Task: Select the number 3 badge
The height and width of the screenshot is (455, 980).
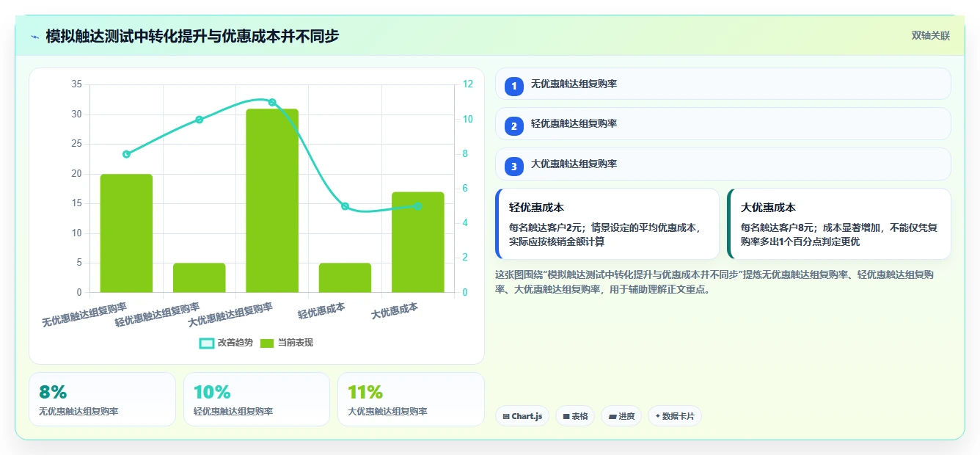Action: (x=514, y=167)
